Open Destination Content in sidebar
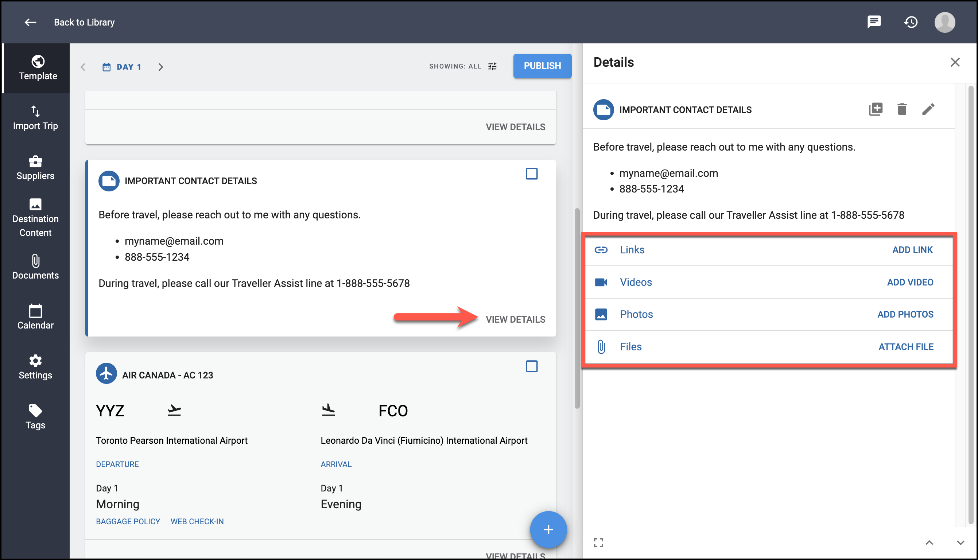Image resolution: width=978 pixels, height=560 pixels. click(35, 218)
